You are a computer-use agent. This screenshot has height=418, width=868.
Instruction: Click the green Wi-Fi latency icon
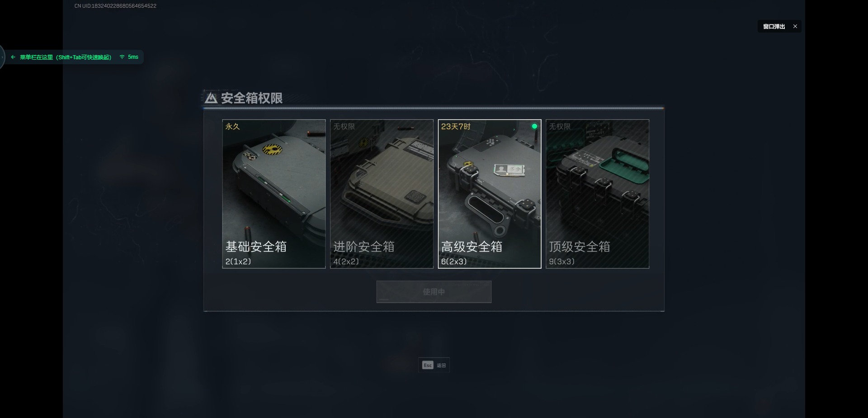(122, 57)
